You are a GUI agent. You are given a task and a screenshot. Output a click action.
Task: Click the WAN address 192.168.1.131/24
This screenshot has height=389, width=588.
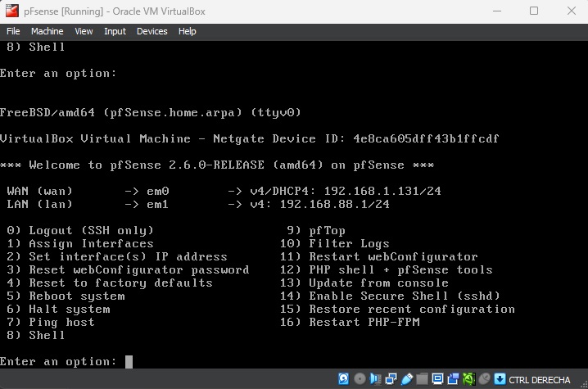coord(382,192)
